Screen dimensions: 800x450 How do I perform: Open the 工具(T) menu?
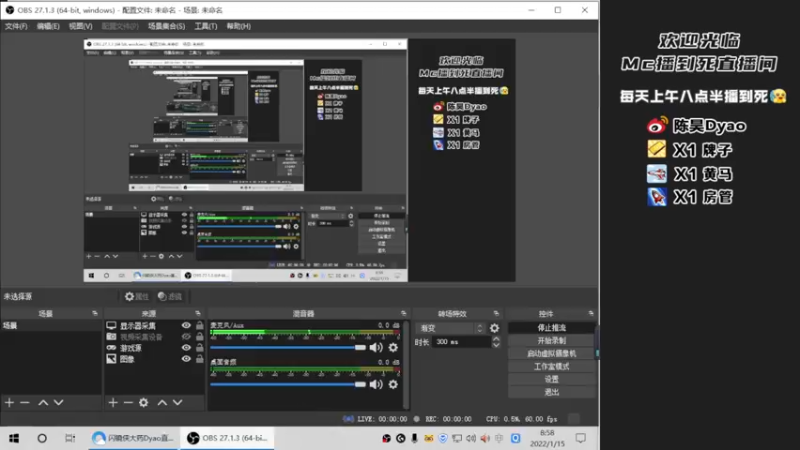pyautogui.click(x=206, y=26)
